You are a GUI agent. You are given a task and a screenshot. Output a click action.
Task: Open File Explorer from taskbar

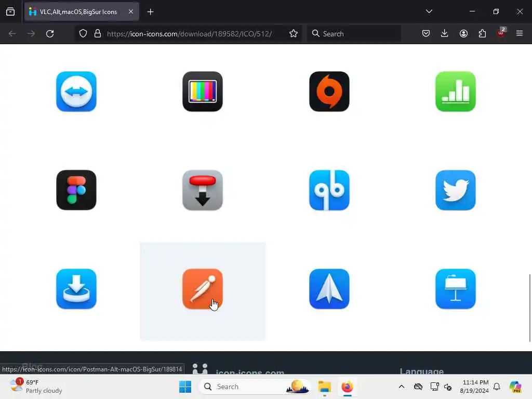pos(324,387)
